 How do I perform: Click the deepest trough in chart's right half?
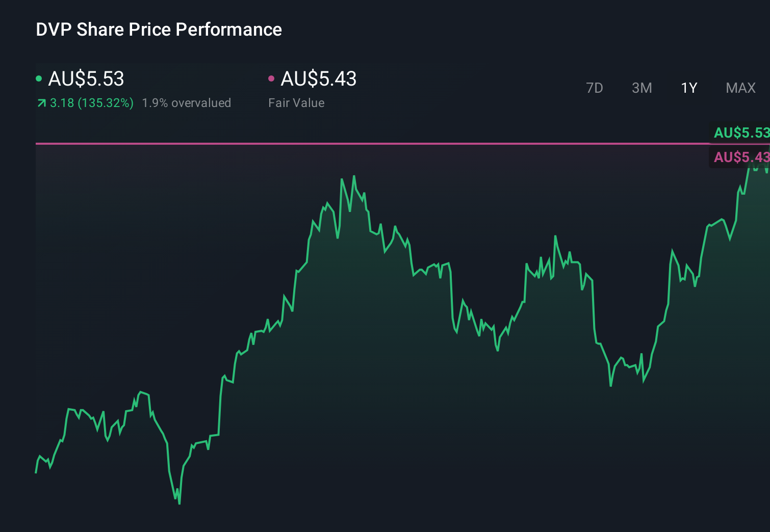point(610,386)
